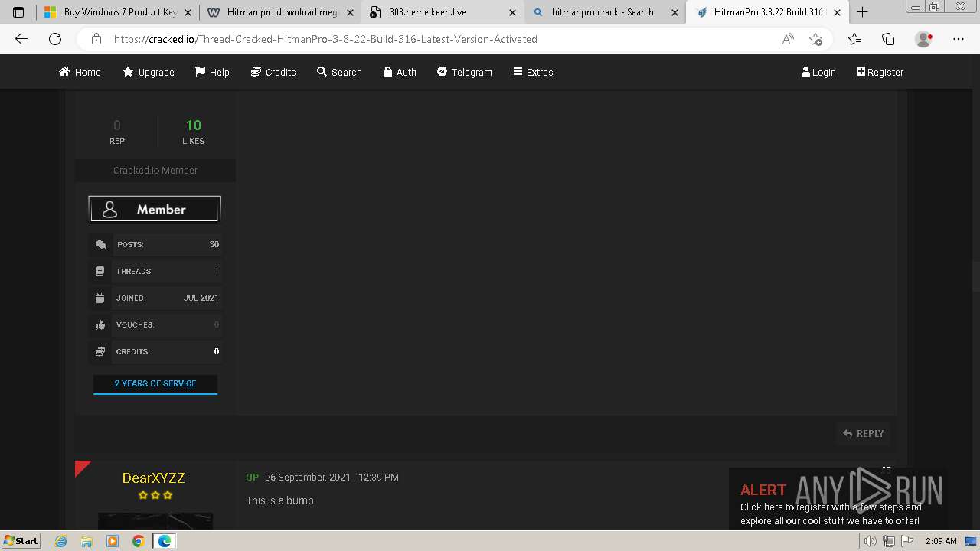The height and width of the screenshot is (551, 980).
Task: Open the Upgrade page
Action: point(149,72)
